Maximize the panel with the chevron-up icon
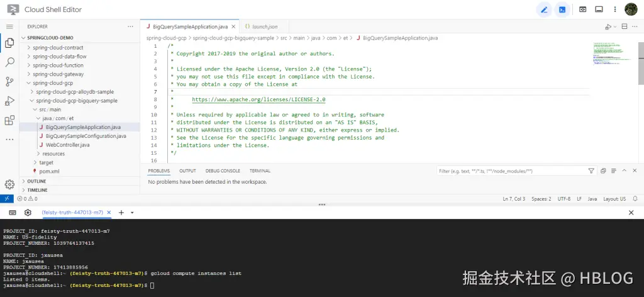The width and height of the screenshot is (644, 297). [625, 171]
